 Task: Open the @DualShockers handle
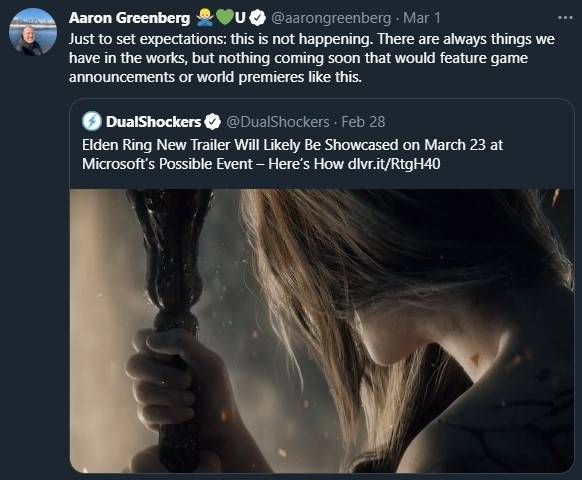pos(278,122)
